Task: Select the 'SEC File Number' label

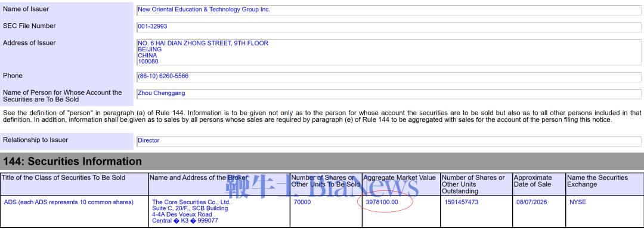Action: 29,26
